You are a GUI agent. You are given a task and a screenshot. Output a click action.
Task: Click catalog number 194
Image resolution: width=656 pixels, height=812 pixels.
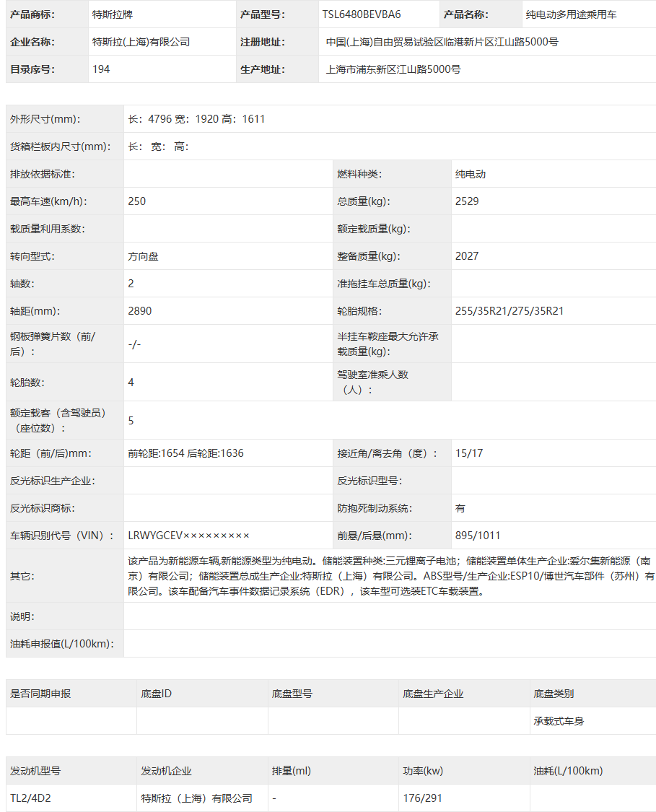point(101,69)
